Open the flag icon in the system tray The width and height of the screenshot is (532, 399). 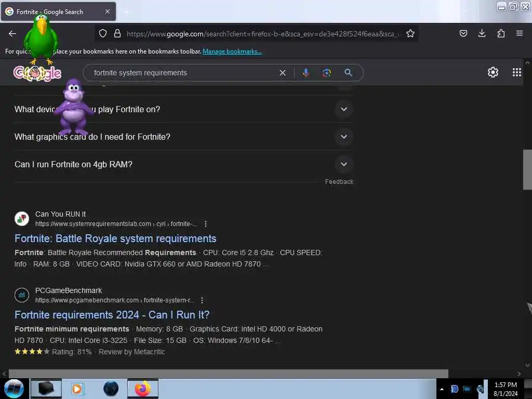tap(454, 389)
